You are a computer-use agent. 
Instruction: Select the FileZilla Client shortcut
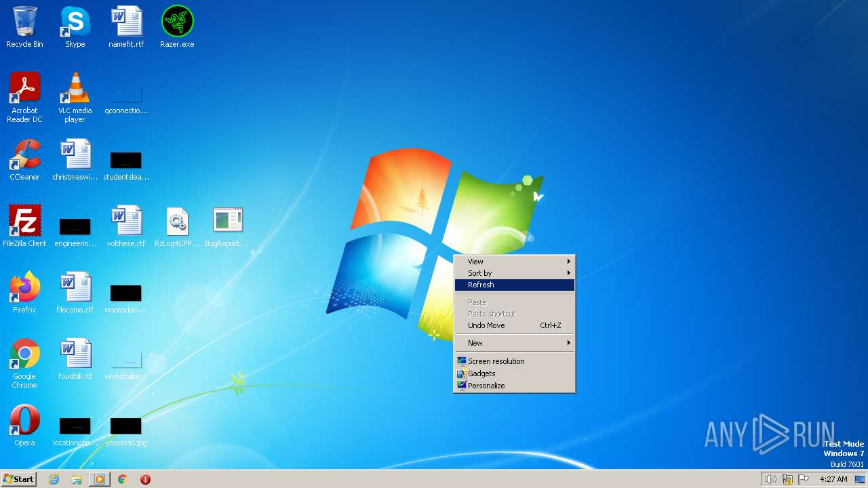point(24,226)
